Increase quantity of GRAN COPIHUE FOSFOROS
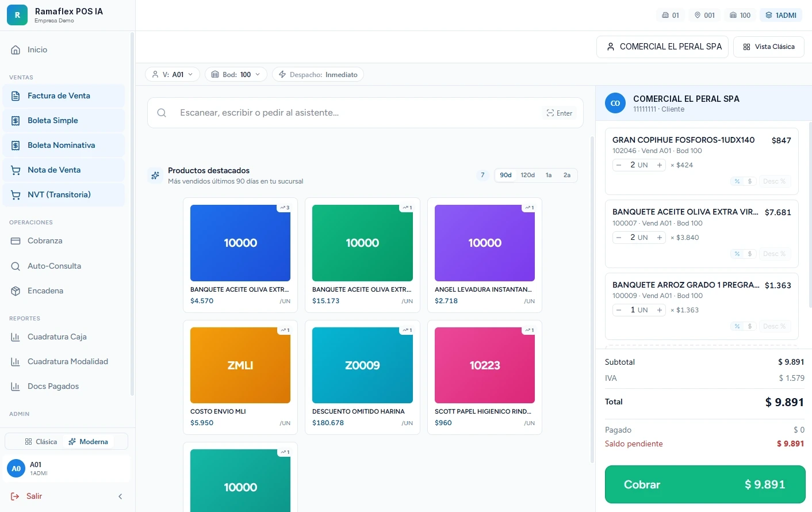This screenshot has width=812, height=512. point(660,165)
